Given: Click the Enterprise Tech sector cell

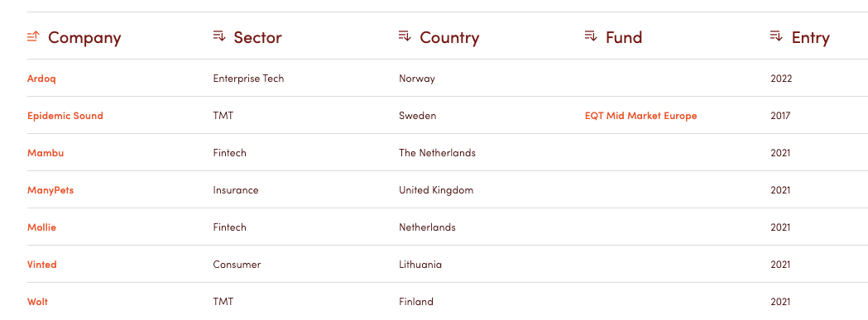Looking at the screenshot, I should 248,79.
